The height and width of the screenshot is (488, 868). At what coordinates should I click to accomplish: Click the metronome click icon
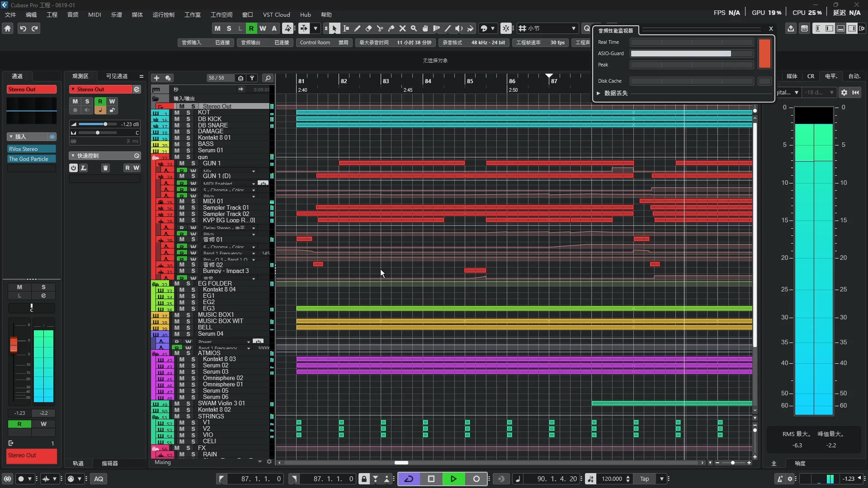780,479
